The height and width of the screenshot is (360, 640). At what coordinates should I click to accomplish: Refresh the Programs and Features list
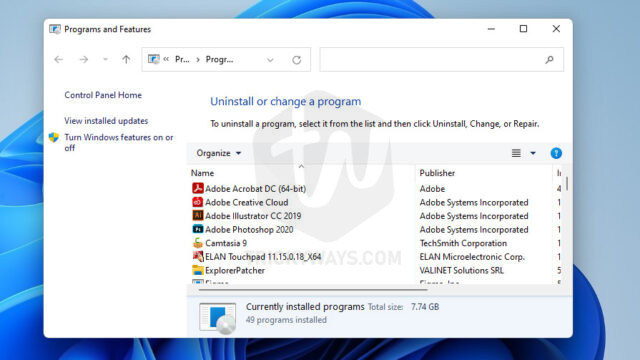pyautogui.click(x=297, y=60)
